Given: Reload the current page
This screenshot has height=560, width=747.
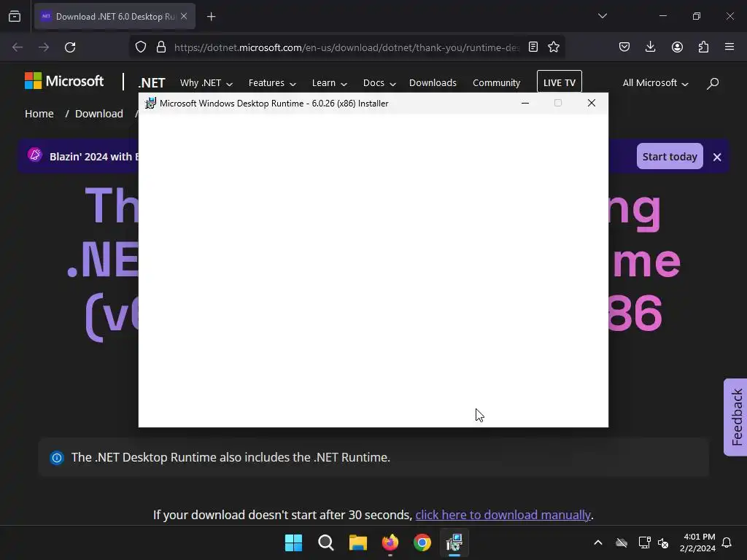Looking at the screenshot, I should click(70, 47).
